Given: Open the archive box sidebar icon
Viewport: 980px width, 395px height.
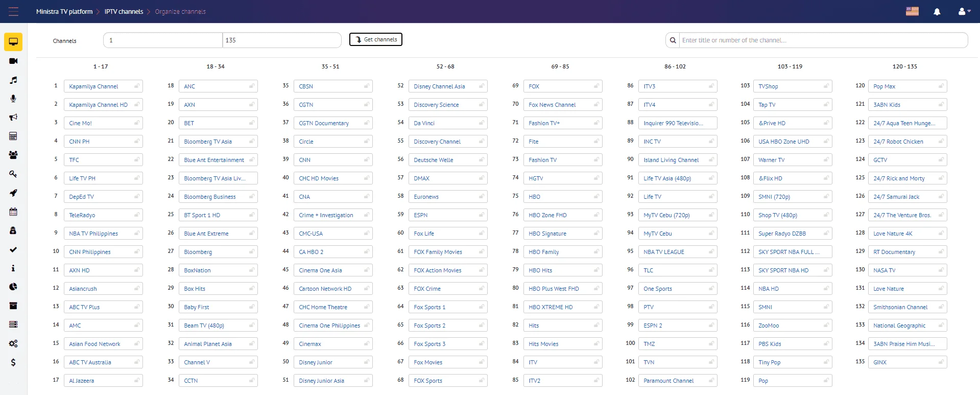Looking at the screenshot, I should (13, 306).
